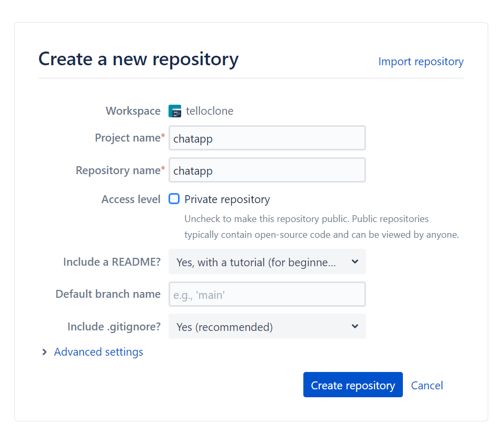504x433 pixels.
Task: Click the Access level label
Action: click(x=131, y=199)
